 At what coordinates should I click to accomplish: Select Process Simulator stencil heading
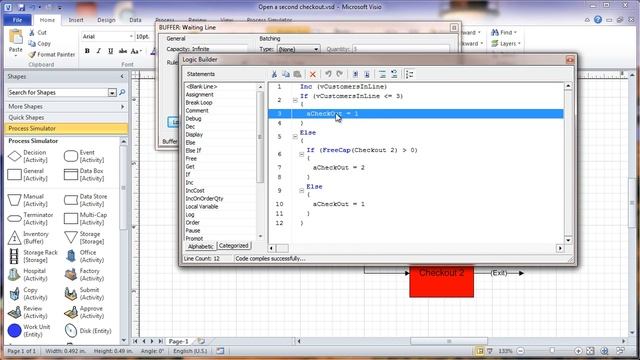[66, 129]
